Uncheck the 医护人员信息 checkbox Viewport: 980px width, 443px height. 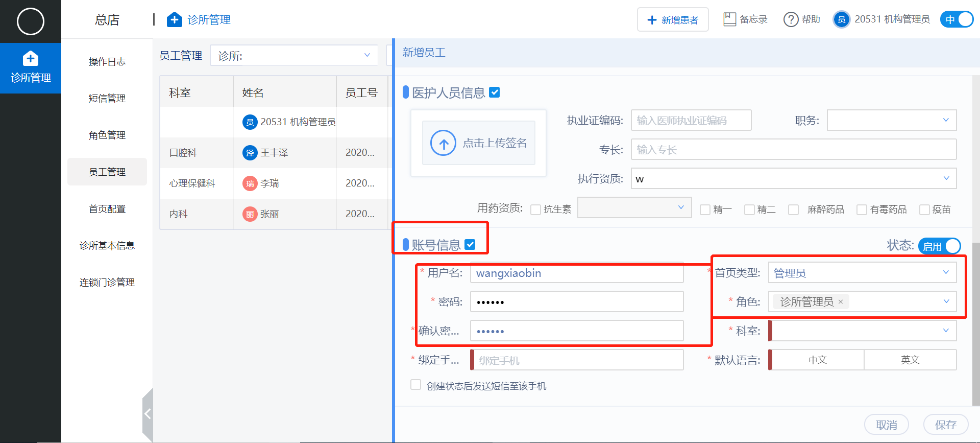coord(494,92)
